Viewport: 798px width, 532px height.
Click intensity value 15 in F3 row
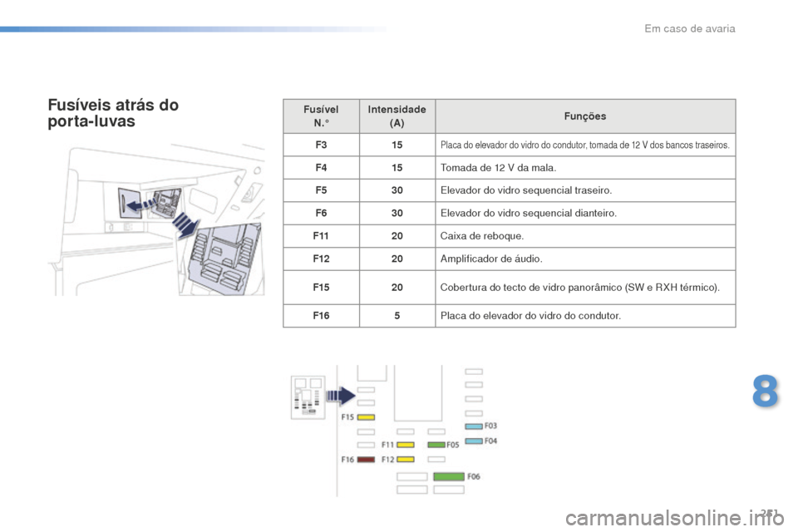click(x=397, y=145)
